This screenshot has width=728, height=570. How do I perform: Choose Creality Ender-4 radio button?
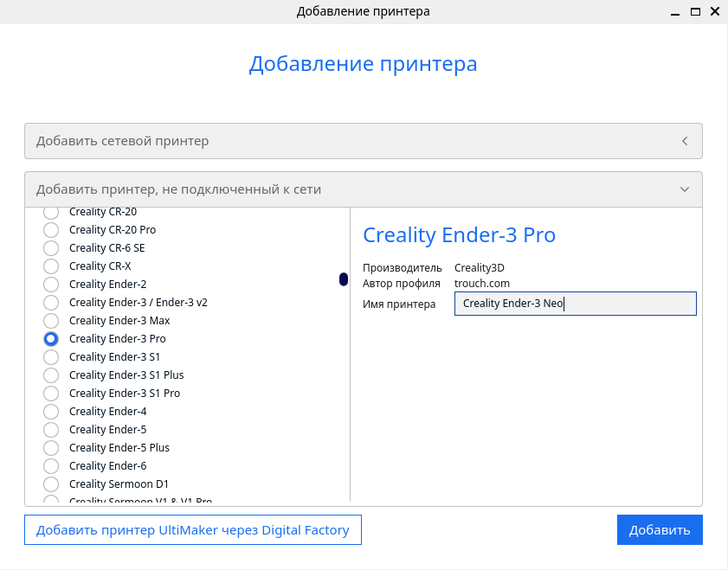point(51,412)
